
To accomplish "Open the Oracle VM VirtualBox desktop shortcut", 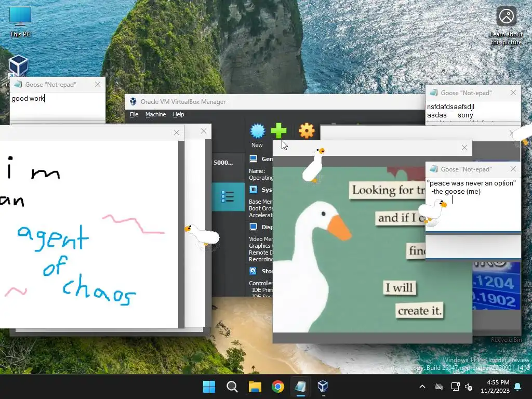I will click(x=18, y=65).
